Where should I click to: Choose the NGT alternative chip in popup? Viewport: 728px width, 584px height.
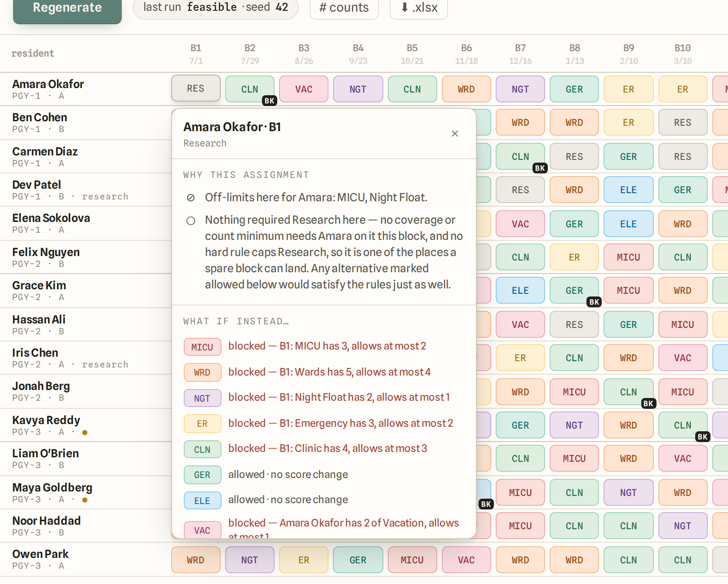[202, 398]
